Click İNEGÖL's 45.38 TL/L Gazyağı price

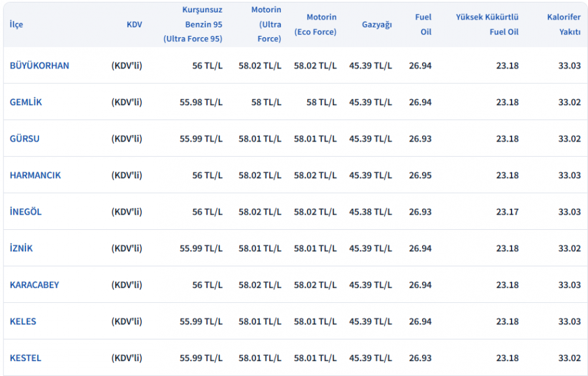pyautogui.click(x=370, y=211)
